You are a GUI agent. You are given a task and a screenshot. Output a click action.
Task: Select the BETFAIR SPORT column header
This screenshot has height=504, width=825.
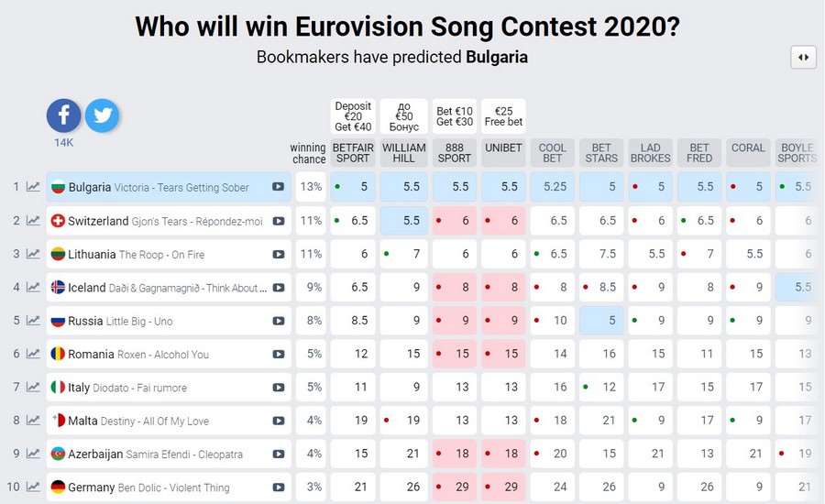point(353,153)
